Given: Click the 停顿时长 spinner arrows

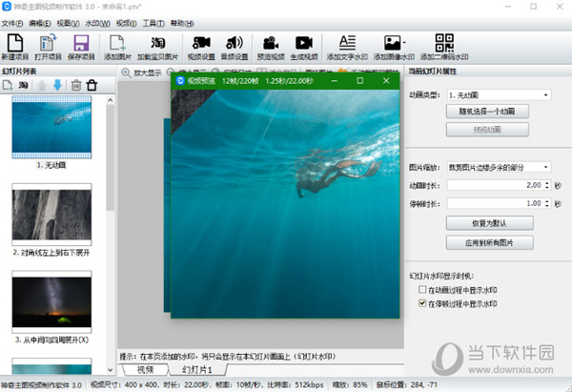Looking at the screenshot, I should 547,203.
